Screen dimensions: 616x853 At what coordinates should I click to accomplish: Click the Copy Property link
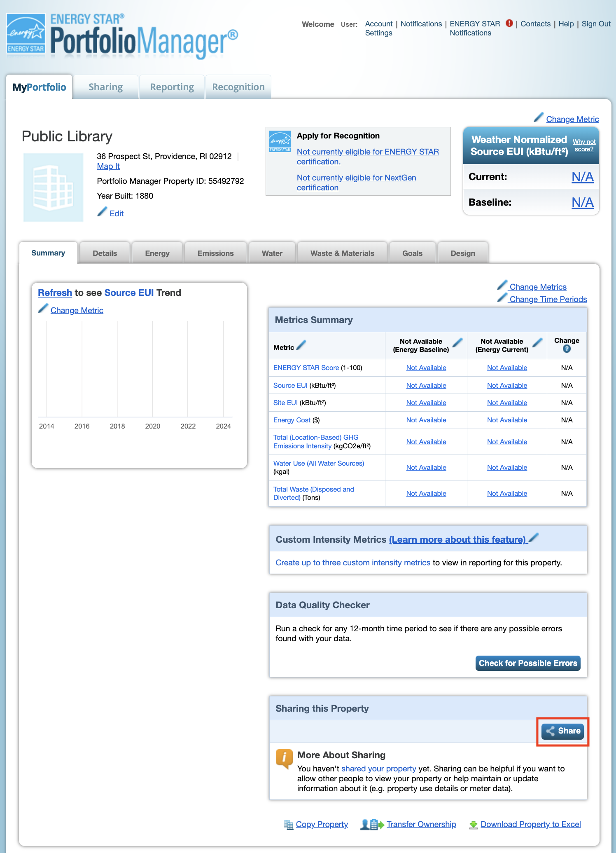pos(322,824)
